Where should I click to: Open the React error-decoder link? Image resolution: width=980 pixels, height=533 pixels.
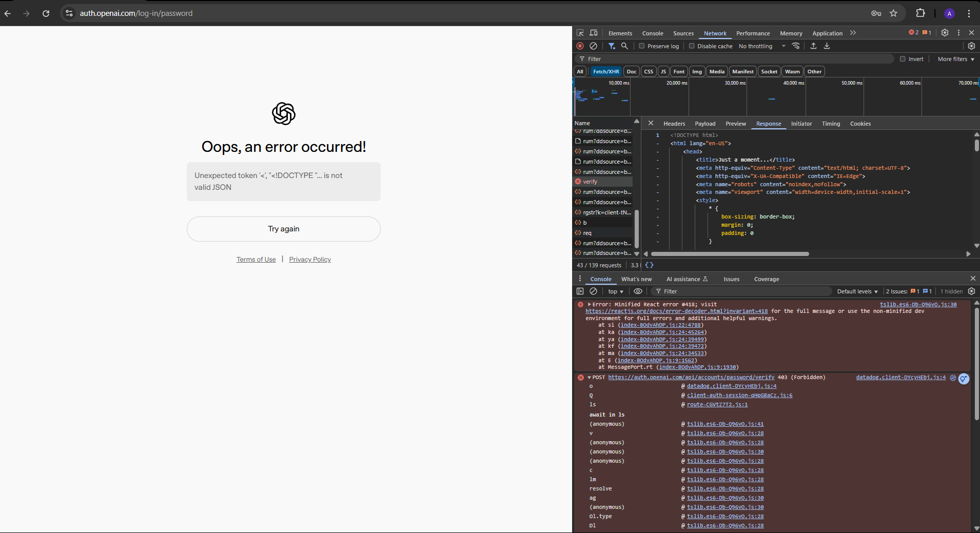click(677, 311)
